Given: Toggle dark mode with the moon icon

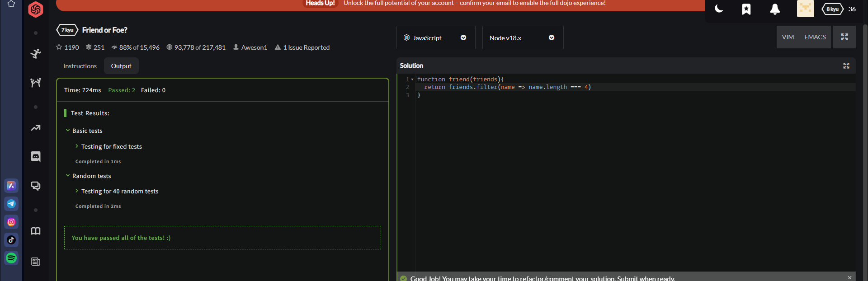Looking at the screenshot, I should (719, 9).
